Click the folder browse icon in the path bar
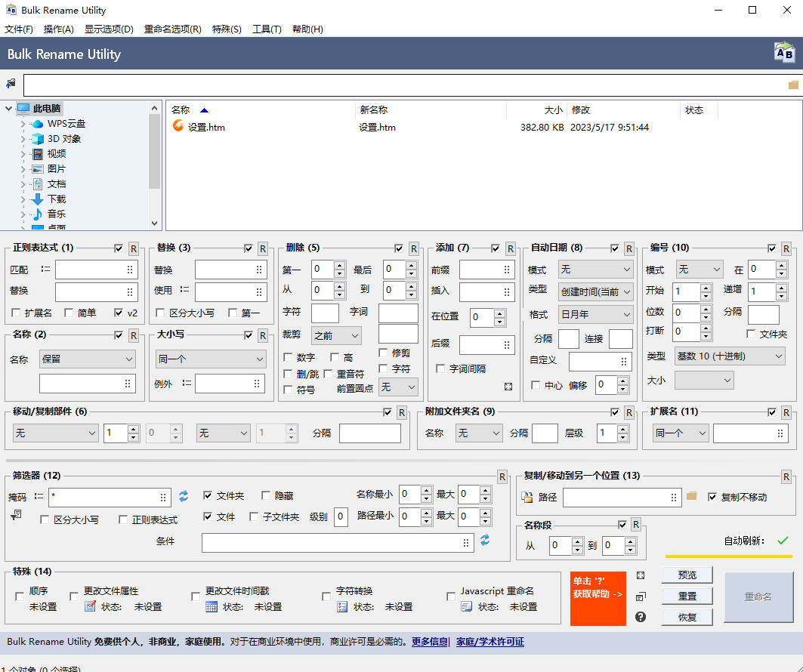The width and height of the screenshot is (803, 672). click(x=793, y=85)
